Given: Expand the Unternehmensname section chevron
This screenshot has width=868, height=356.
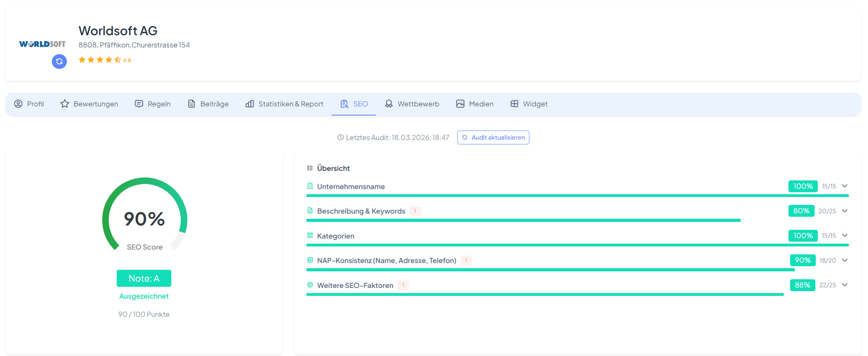Looking at the screenshot, I should click(x=845, y=186).
